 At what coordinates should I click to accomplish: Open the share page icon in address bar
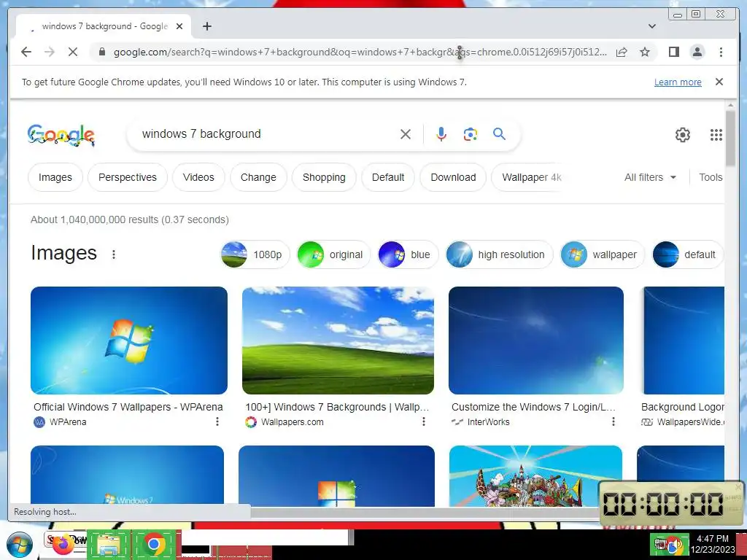(x=622, y=52)
